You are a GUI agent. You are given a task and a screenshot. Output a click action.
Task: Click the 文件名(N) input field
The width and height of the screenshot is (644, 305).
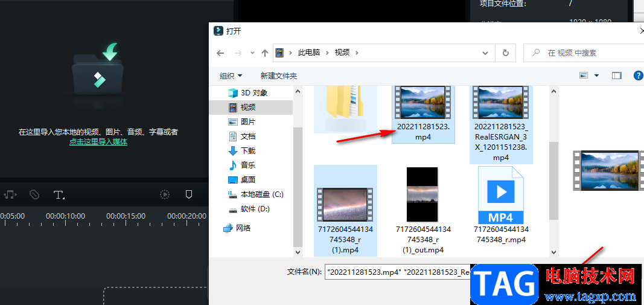(398, 272)
